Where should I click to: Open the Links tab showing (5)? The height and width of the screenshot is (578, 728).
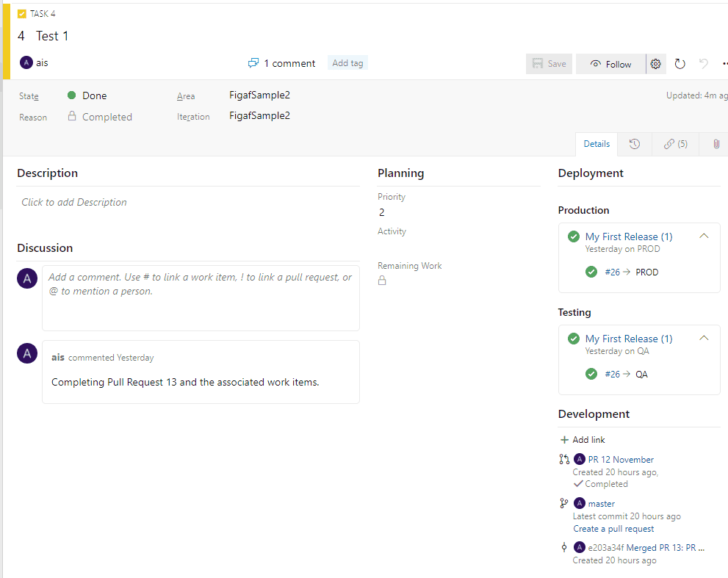point(676,144)
